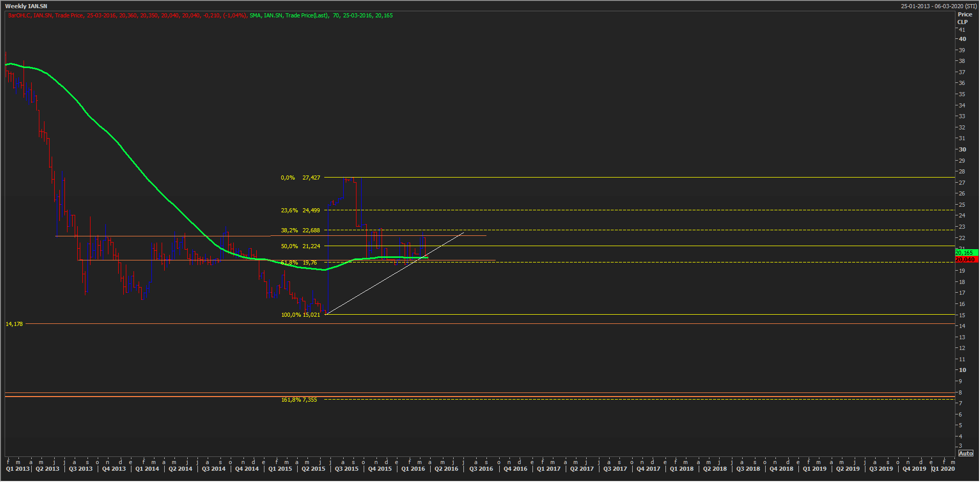Image resolution: width=980 pixels, height=482 pixels.
Task: Click the Q3 2014 time axis label
Action: click(213, 469)
